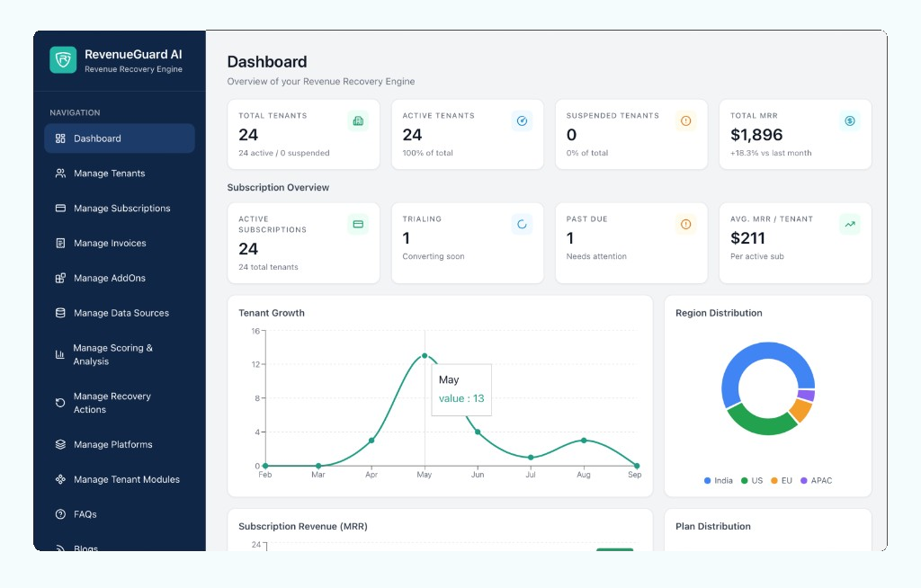Click the Manage Platforms layers icon

click(x=60, y=445)
